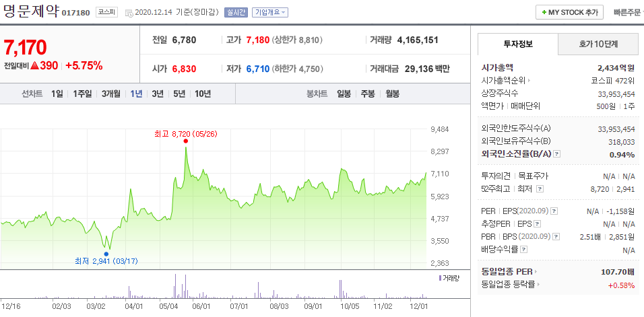Click the MY STOCK 추가 button
This screenshot has width=644, height=317.
(569, 12)
